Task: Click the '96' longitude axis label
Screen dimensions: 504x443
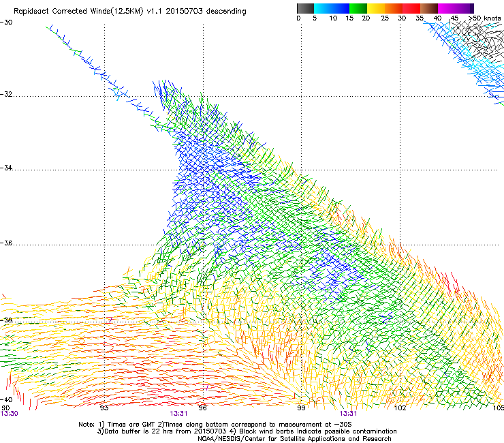Action: click(202, 408)
